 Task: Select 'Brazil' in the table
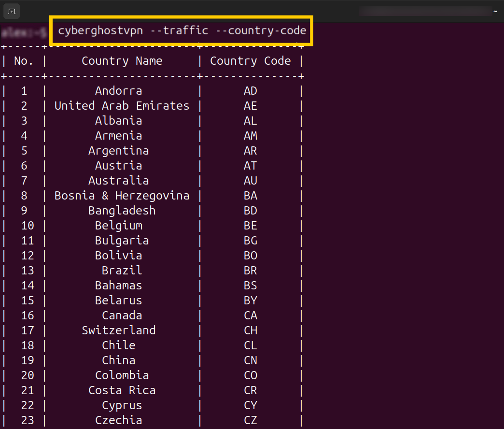click(122, 271)
